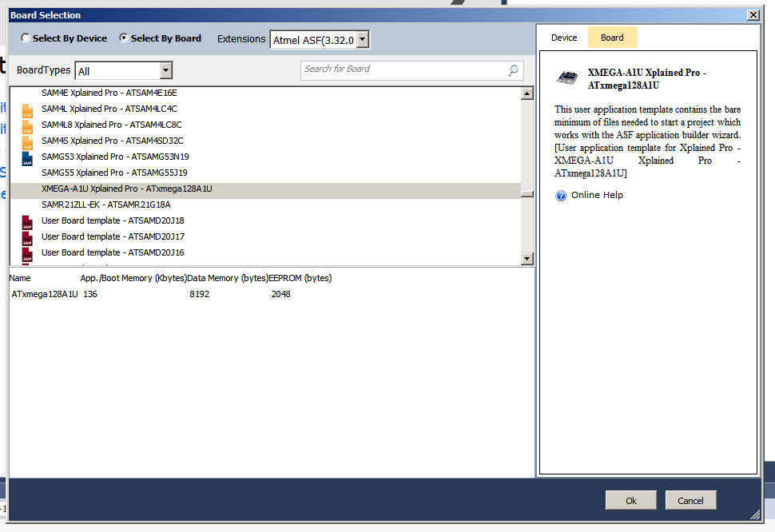Screen dimensions: 775x532
Task: Click the EEPROM (bytes) column header
Action: pos(300,278)
